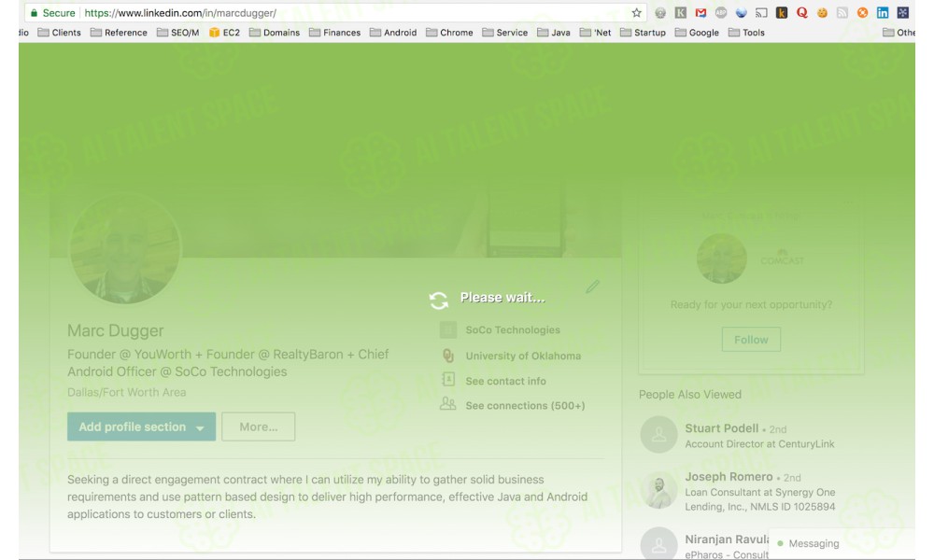Open the Service bookmarks folder

505,33
